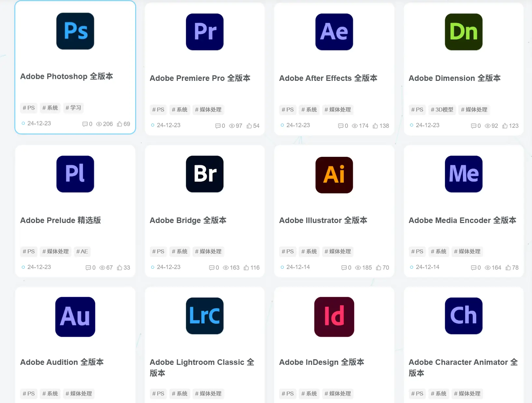The width and height of the screenshot is (532, 403).
Task: Click the #媒体处理 tag on After Effects card
Action: (338, 110)
